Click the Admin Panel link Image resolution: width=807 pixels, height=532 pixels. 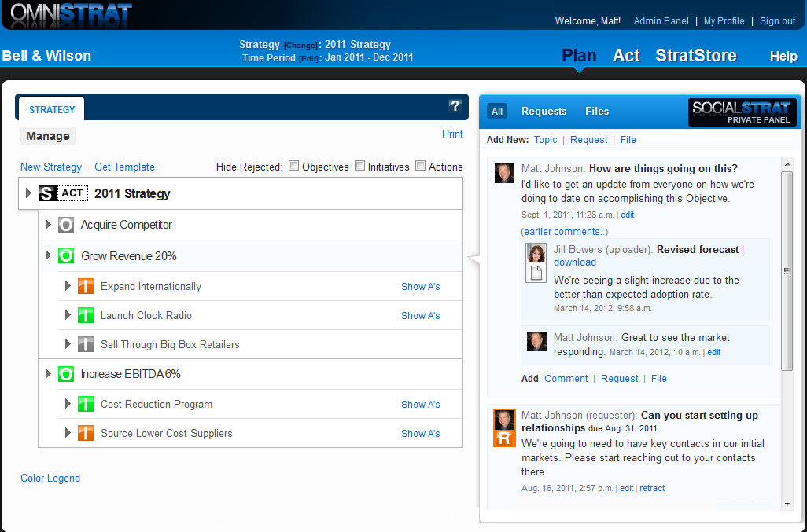[661, 21]
